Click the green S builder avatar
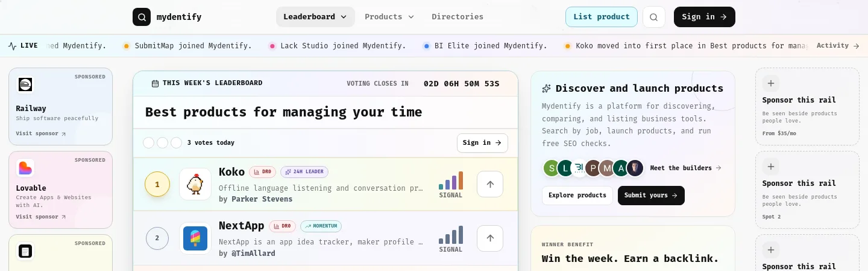 [x=552, y=168]
